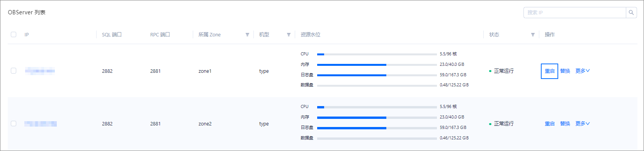This screenshot has height=151, width=644.
Task: Focus the 搜索 IP input field
Action: [x=575, y=12]
